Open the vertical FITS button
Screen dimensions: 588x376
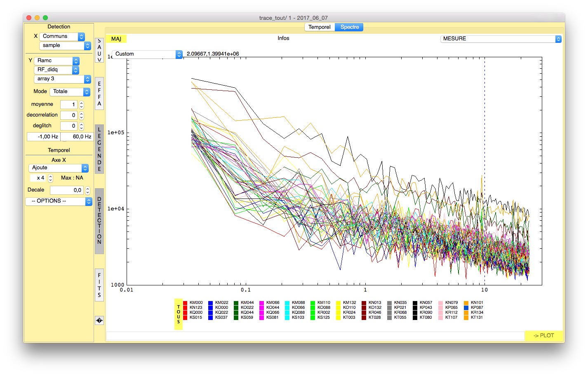coord(99,285)
